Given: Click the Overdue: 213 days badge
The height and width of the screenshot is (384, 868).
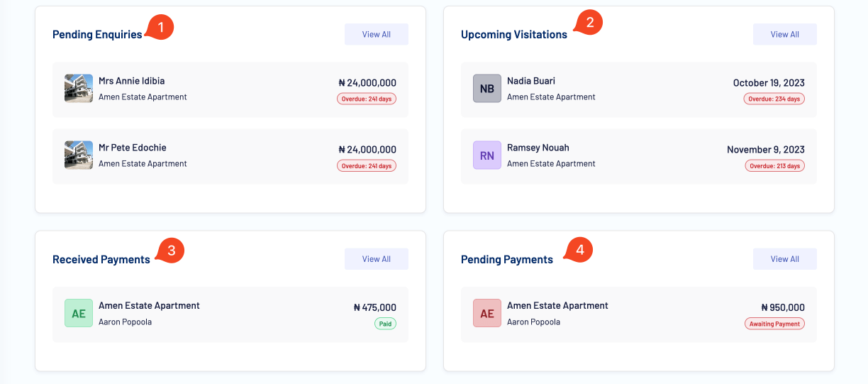Looking at the screenshot, I should [x=774, y=165].
